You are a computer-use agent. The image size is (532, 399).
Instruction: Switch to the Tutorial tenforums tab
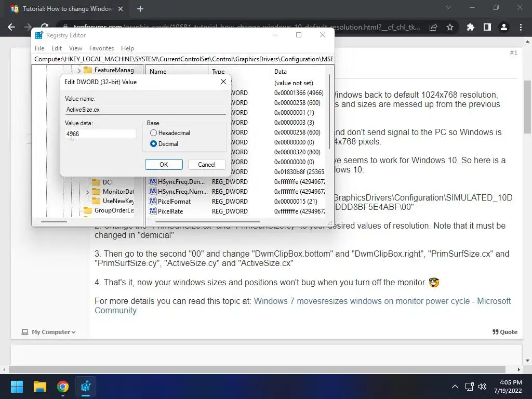click(x=67, y=9)
